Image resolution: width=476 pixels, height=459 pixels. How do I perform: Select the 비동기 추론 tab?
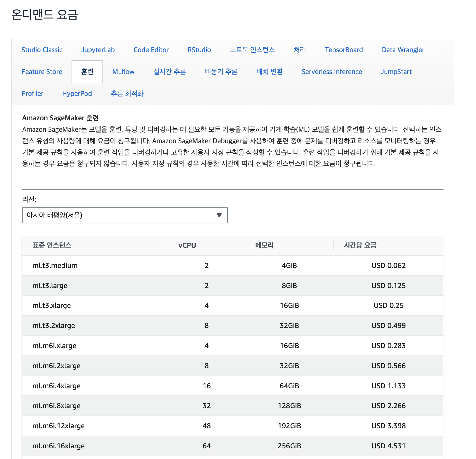(221, 72)
